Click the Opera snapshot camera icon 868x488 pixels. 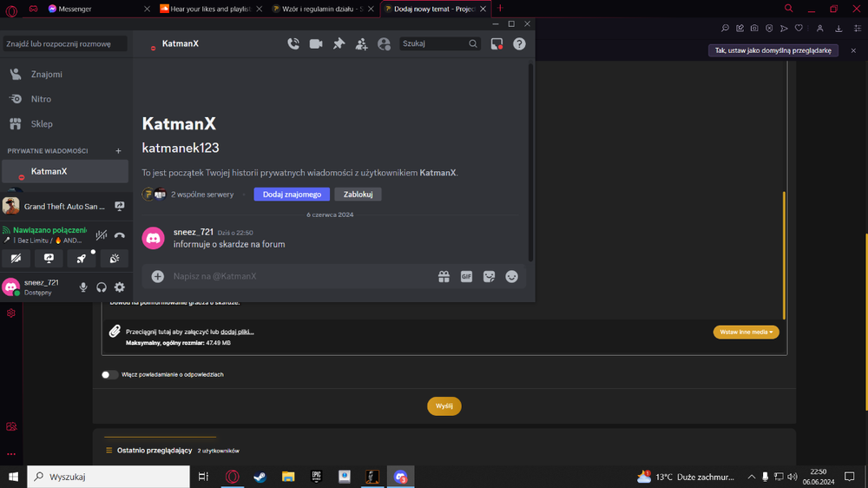[754, 29]
